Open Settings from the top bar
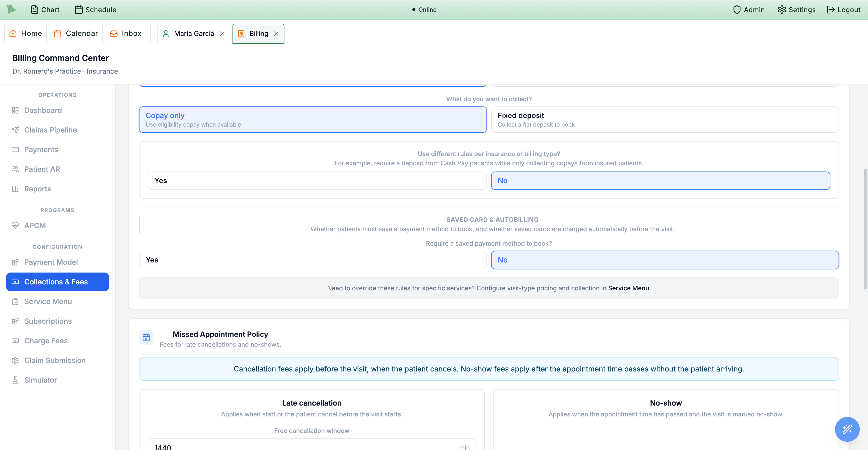 796,10
